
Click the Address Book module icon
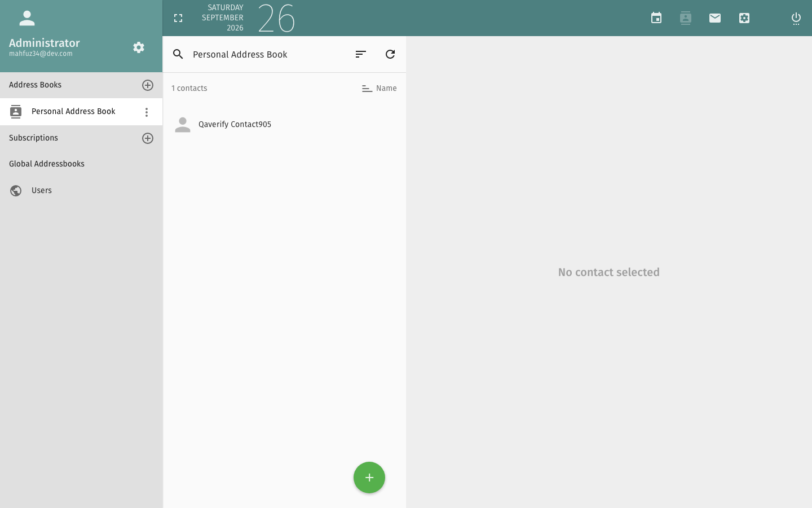tap(686, 18)
